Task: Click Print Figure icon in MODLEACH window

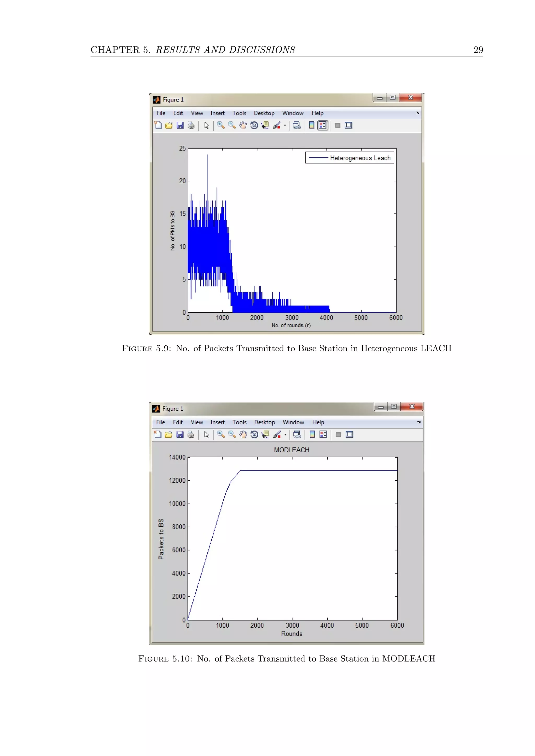Action: click(x=191, y=435)
